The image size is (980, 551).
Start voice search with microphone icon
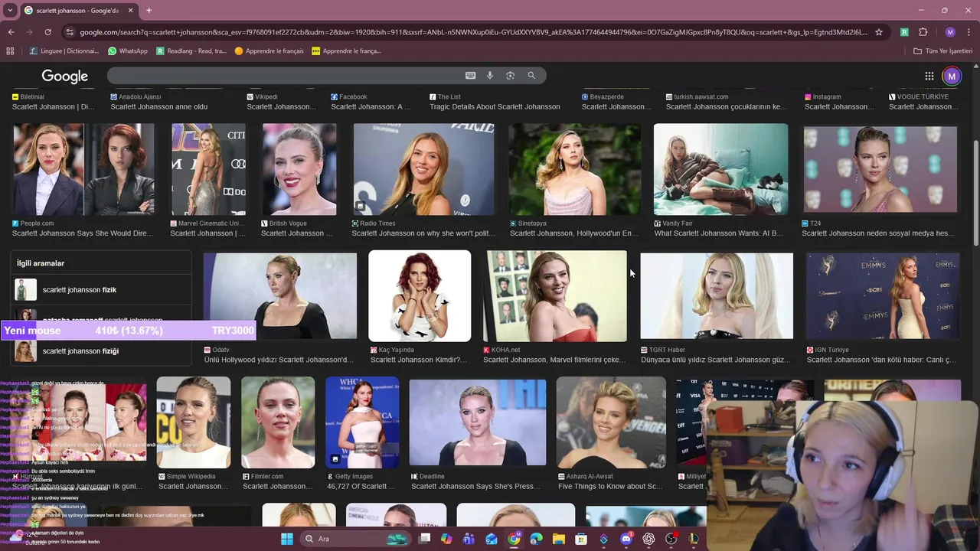click(490, 75)
